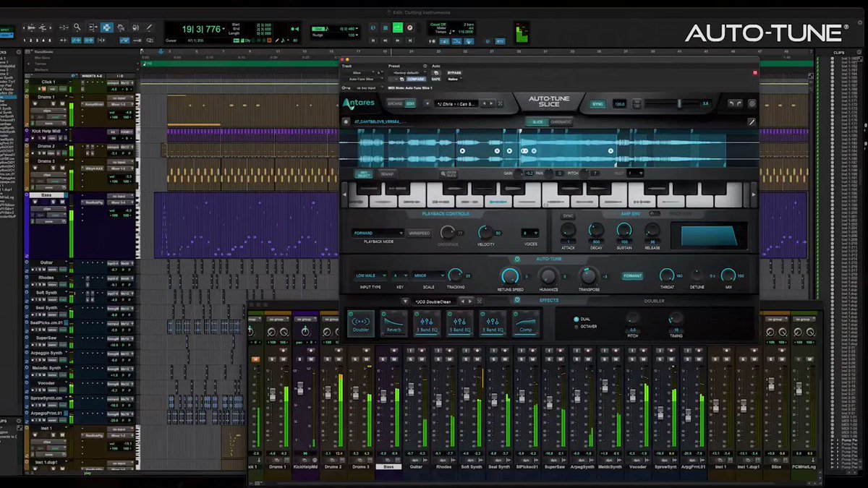Click the tempo field showing 120.0
Image resolution: width=868 pixels, height=488 pixels.
(x=620, y=104)
